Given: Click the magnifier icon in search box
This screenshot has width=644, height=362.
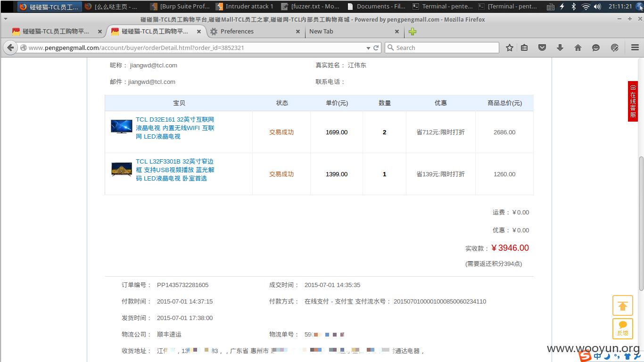Looking at the screenshot, I should 390,48.
